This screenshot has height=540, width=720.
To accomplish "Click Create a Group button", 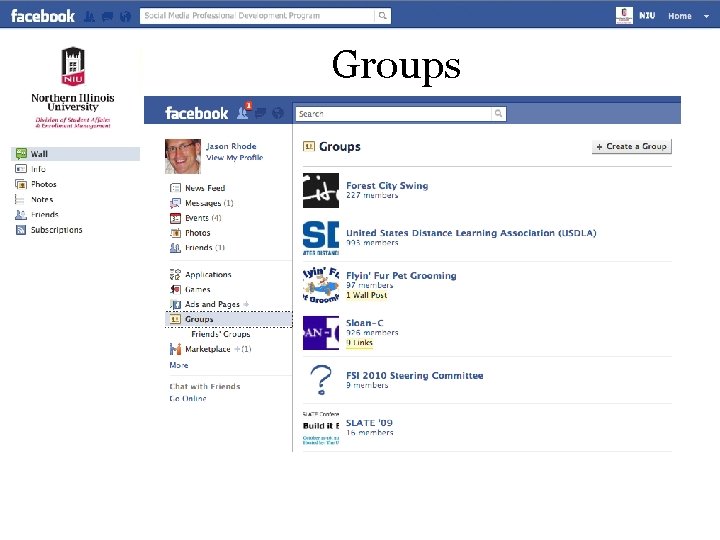I will point(631,146).
